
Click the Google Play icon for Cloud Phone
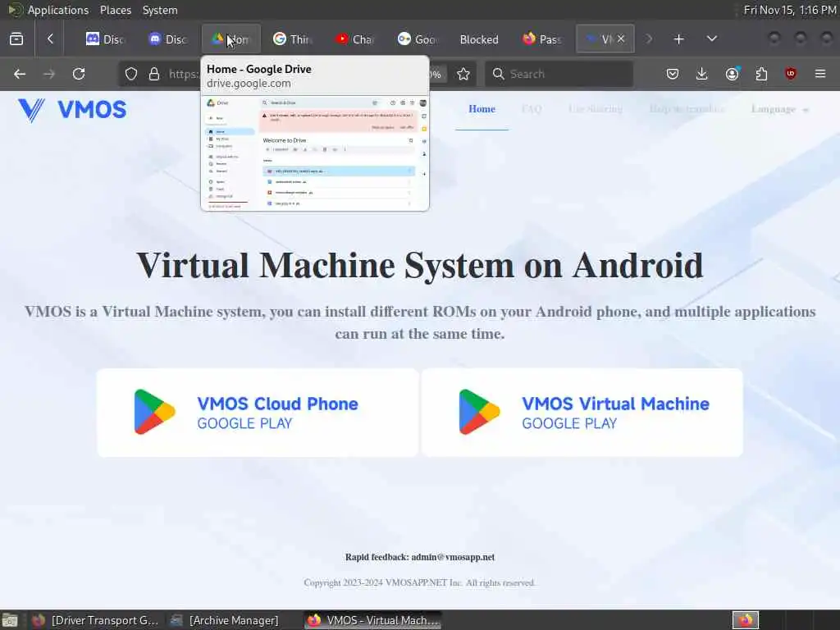point(154,412)
